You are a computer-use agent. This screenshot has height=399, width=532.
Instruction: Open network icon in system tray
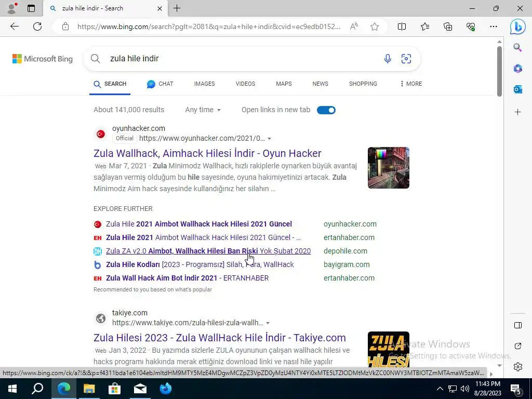pos(453,389)
